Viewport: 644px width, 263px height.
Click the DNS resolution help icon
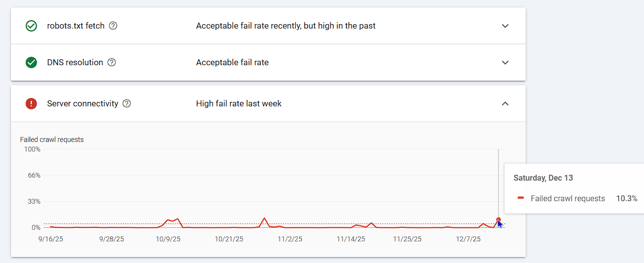pos(112,63)
